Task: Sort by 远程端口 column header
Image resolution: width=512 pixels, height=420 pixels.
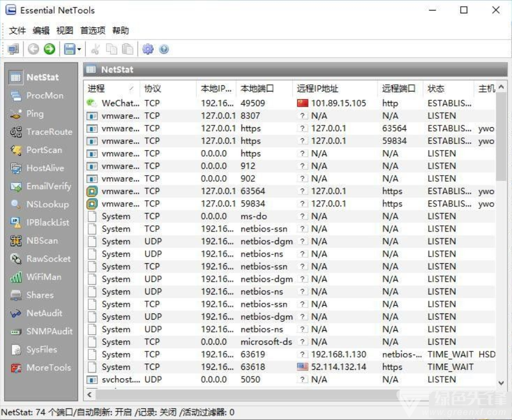Action: point(400,89)
